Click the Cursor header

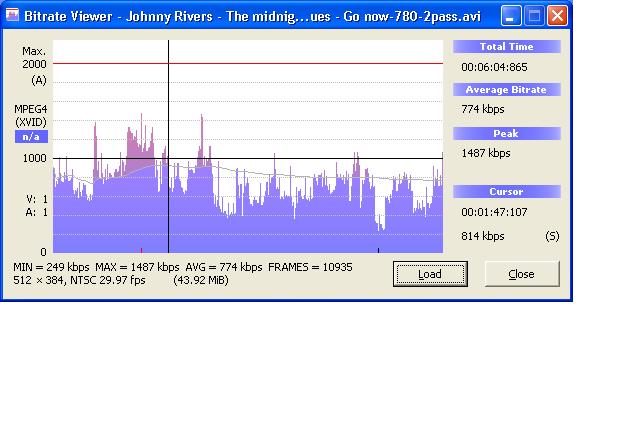(507, 191)
